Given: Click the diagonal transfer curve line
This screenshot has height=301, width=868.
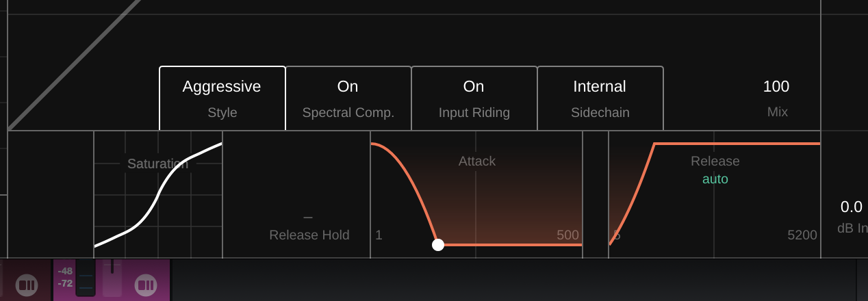Looking at the screenshot, I should point(75,63).
